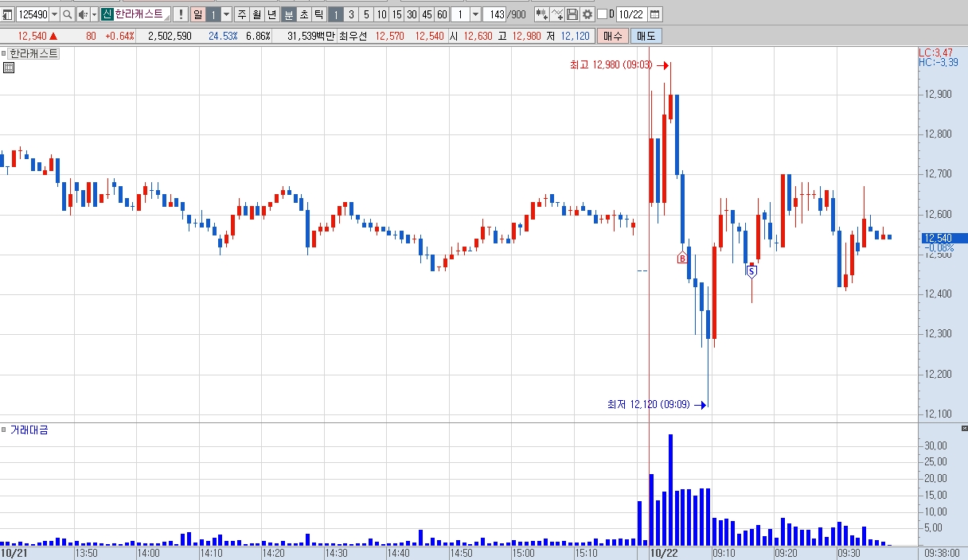Click the open price 12,630 value
The width and height of the screenshot is (968, 560).
478,36
